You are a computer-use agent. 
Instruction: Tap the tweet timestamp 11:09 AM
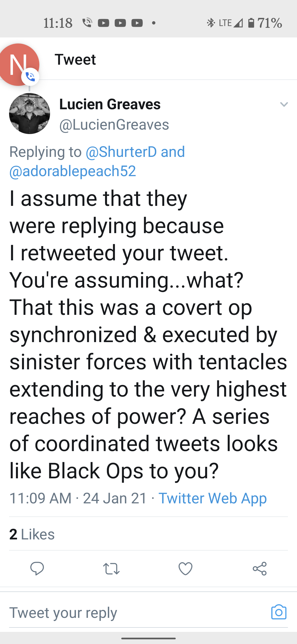click(x=40, y=498)
